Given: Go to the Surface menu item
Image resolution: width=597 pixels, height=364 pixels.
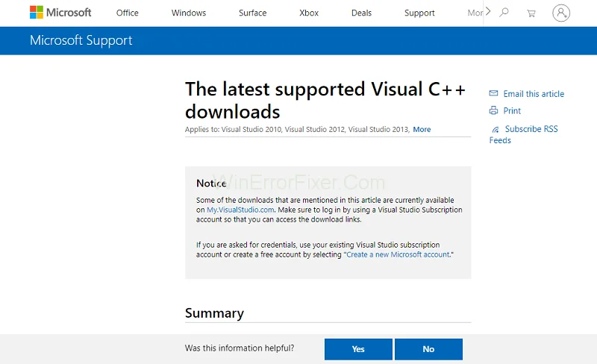Looking at the screenshot, I should (252, 13).
